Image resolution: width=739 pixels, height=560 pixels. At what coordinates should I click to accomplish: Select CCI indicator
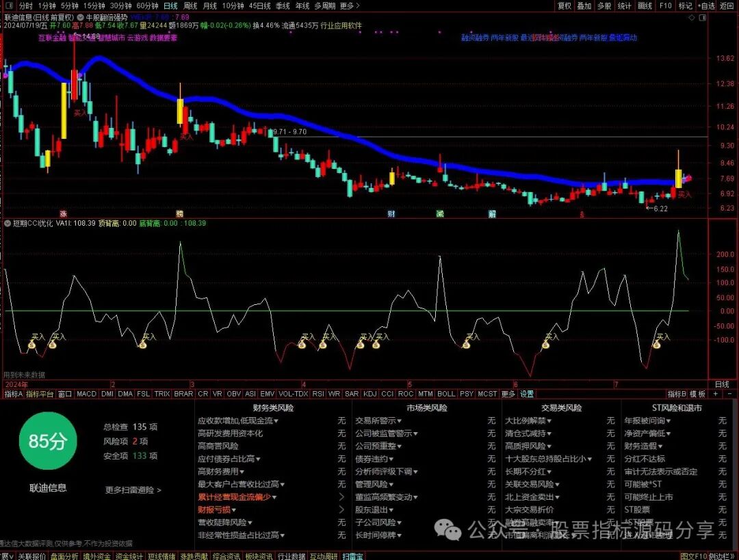(x=387, y=394)
